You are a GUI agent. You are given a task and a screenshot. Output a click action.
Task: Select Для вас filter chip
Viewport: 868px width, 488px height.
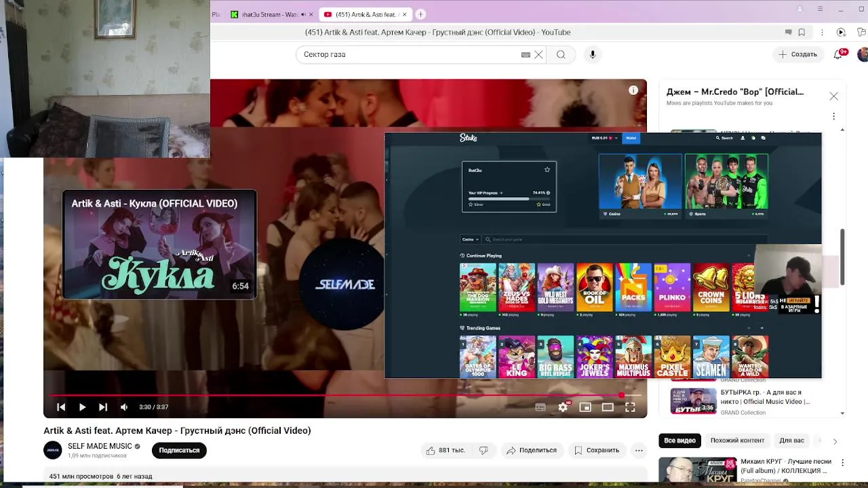(x=791, y=441)
